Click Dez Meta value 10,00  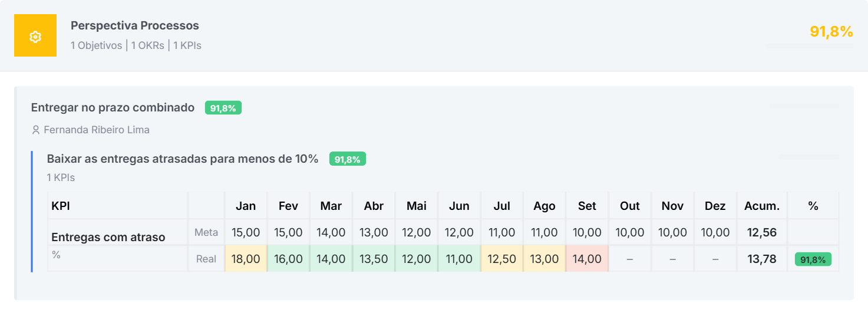click(715, 232)
